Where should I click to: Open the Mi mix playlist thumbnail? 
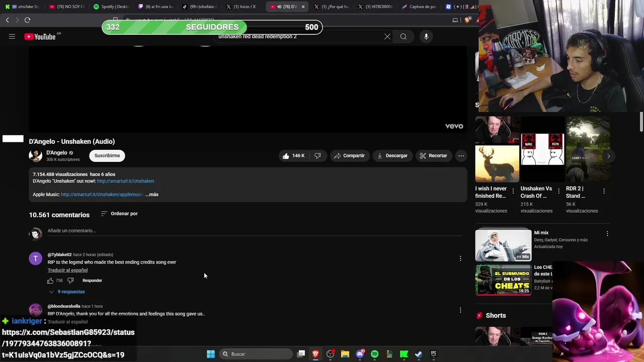coord(503,245)
